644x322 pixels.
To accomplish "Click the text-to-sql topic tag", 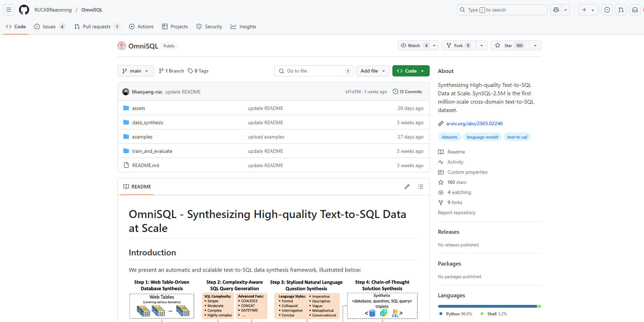I will click(517, 137).
